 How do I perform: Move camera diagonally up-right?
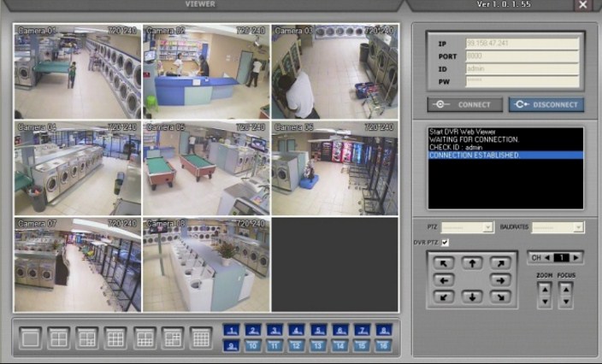(500, 263)
